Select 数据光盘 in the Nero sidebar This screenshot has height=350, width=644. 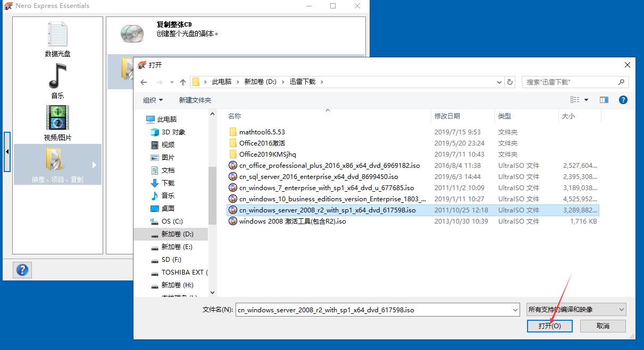[57, 40]
